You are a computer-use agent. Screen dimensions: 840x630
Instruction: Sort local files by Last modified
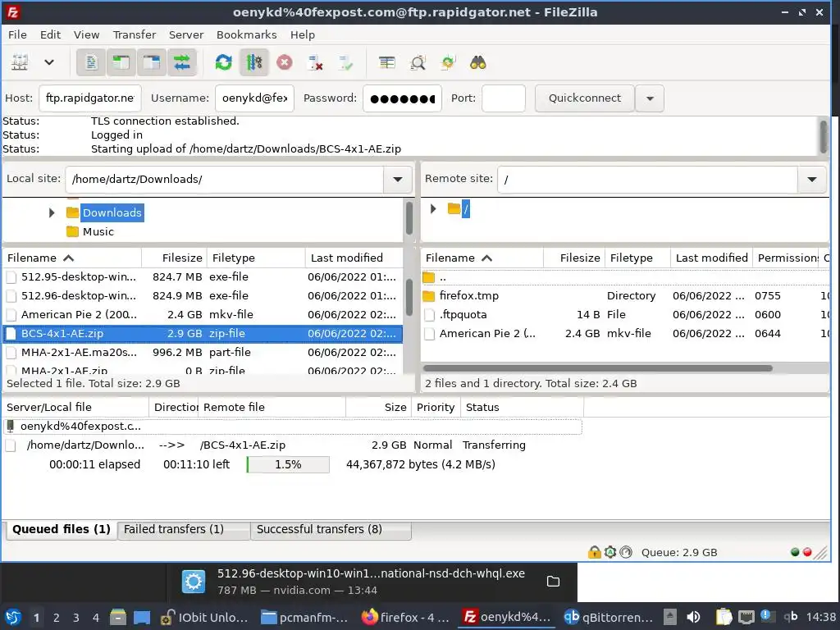pyautogui.click(x=354, y=258)
